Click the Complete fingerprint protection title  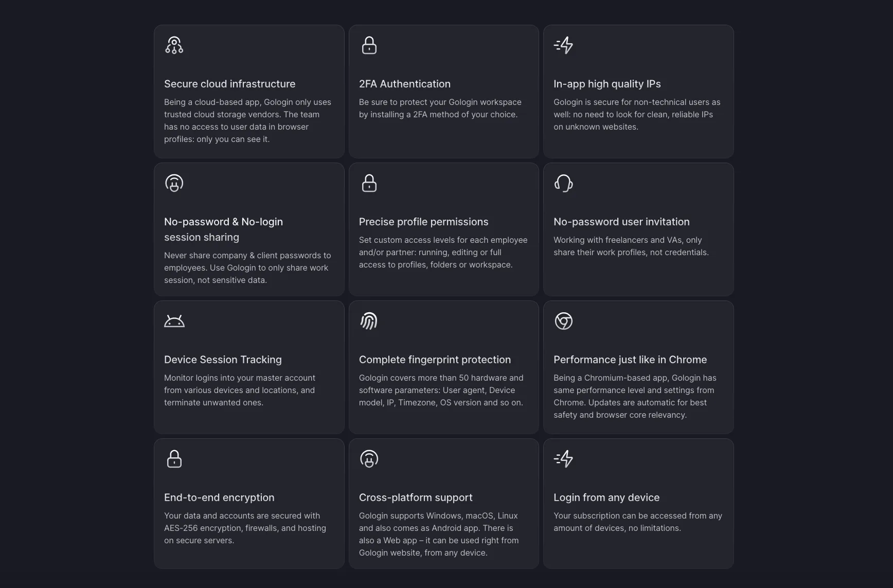point(435,360)
